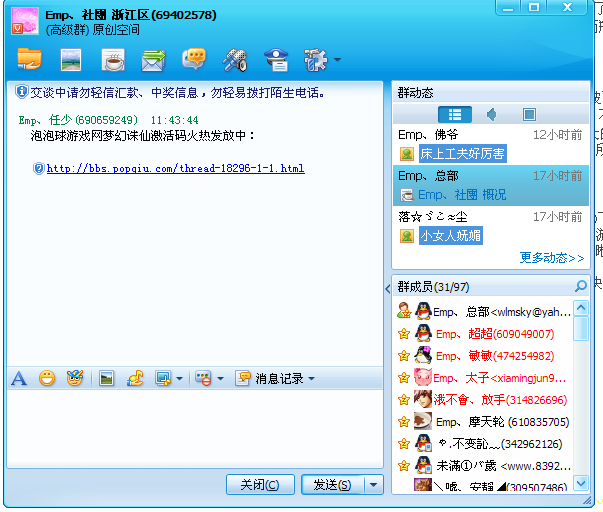
Task: Click the microphone voice chat icon
Action: click(x=235, y=60)
